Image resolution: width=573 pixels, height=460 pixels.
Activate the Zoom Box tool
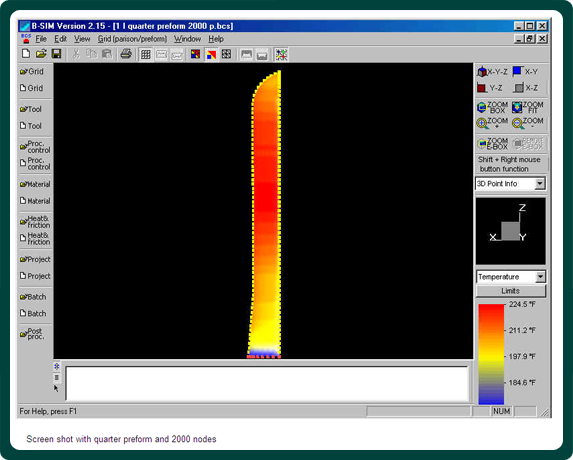(492, 107)
